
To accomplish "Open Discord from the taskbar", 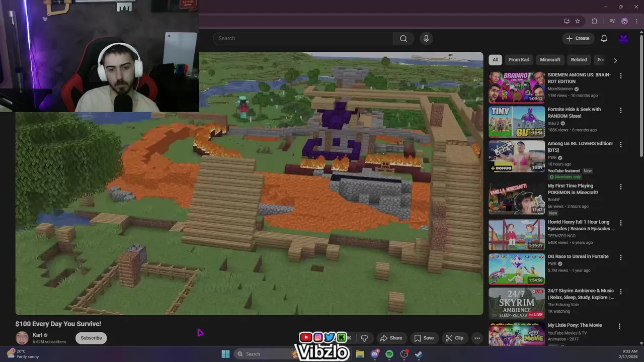I will pyautogui.click(x=375, y=354).
